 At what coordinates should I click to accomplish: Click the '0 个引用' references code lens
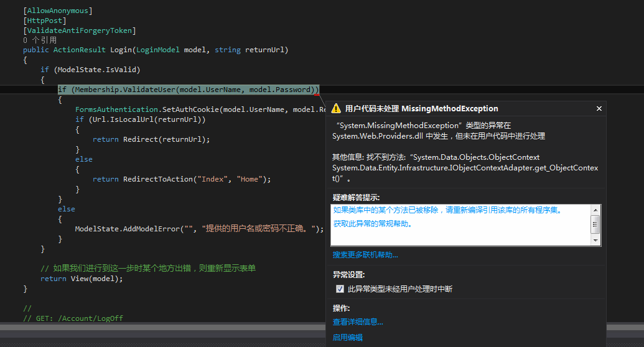pos(40,40)
